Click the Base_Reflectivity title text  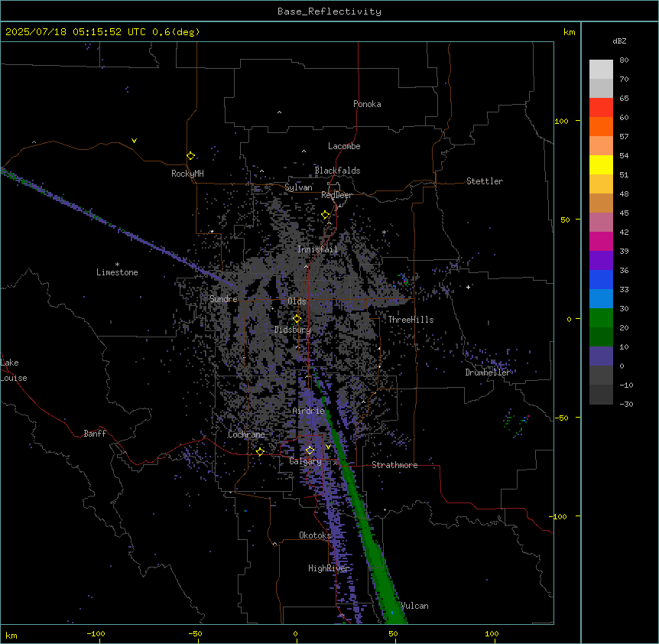point(329,11)
